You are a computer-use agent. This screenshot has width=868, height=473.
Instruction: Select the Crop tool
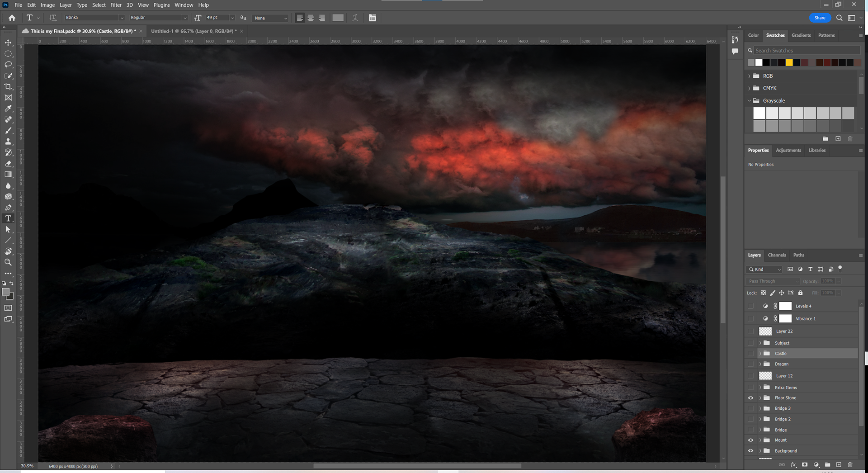(8, 86)
